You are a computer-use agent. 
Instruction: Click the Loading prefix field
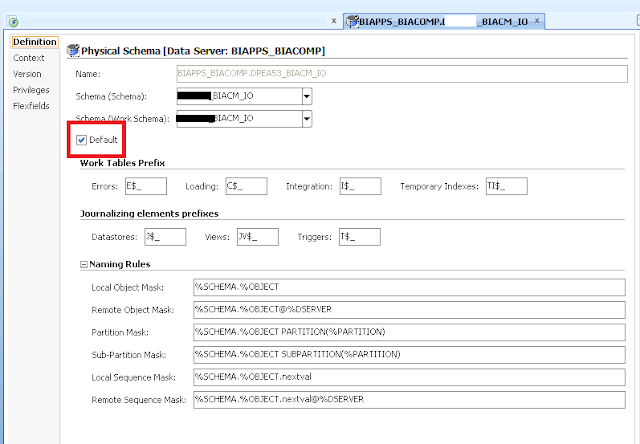click(x=247, y=186)
